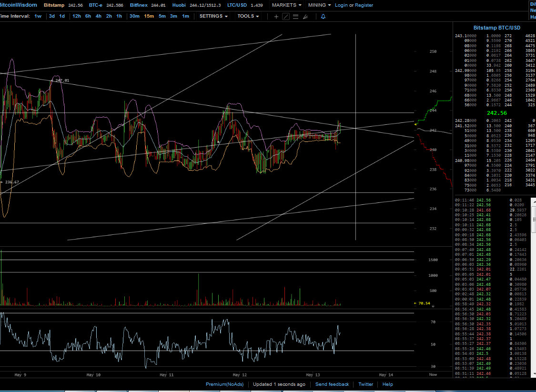The image size is (536, 392).
Task: Choose the 30m time interval
Action: [x=134, y=16]
